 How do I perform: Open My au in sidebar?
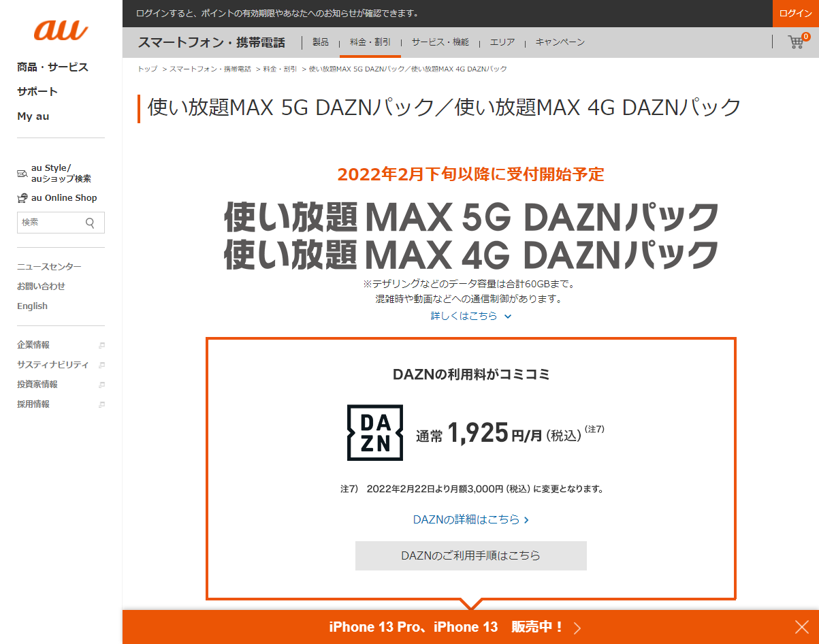(x=33, y=116)
